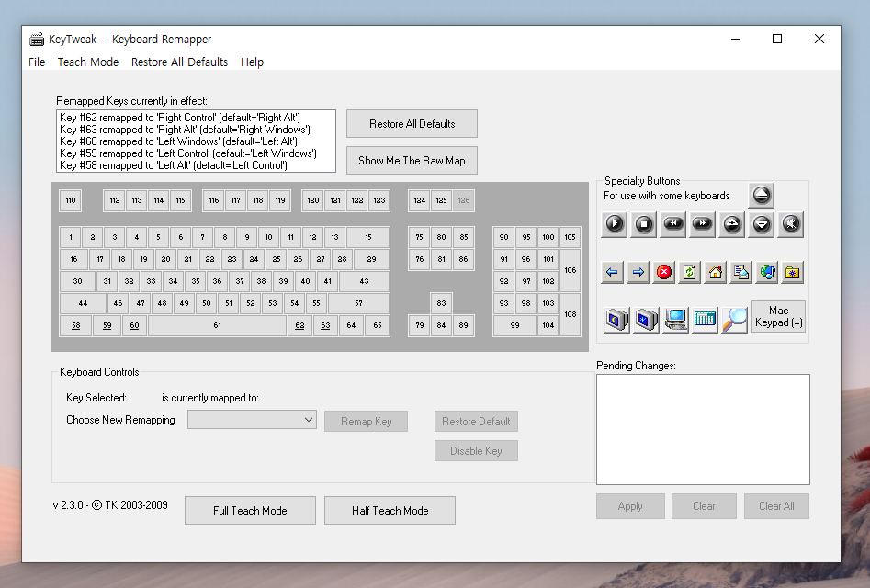The width and height of the screenshot is (870, 588).
Task: Select remapped keyboard key 60
Action: 134,325
